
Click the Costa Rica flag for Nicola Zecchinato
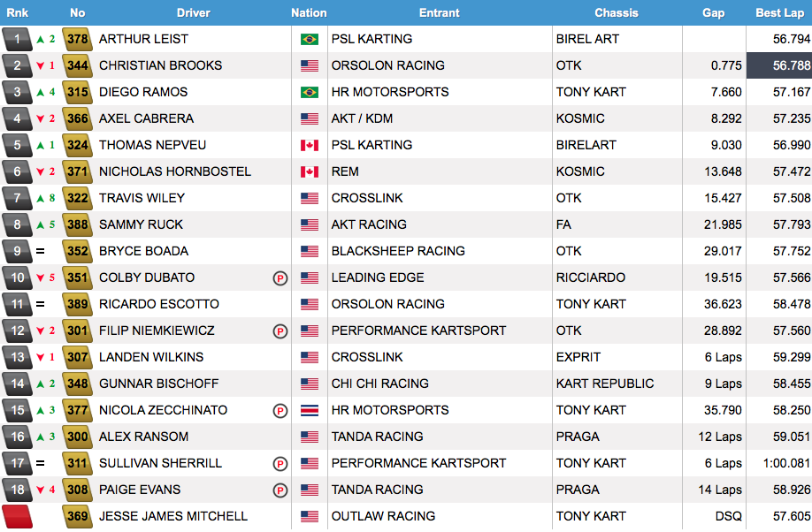coord(310,410)
